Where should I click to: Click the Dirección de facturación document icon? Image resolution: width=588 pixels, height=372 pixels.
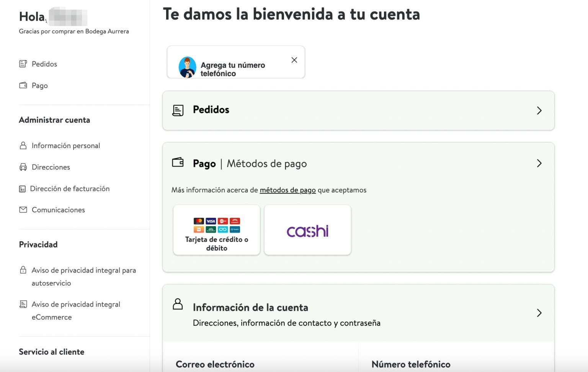23,188
